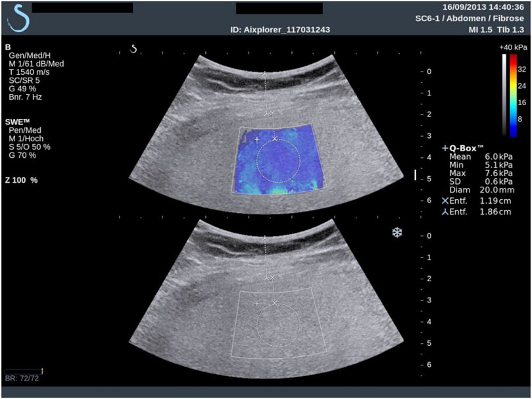Click the M 1/61 dB/Med setting
Viewport: 532px width, 399px height.
point(36,64)
